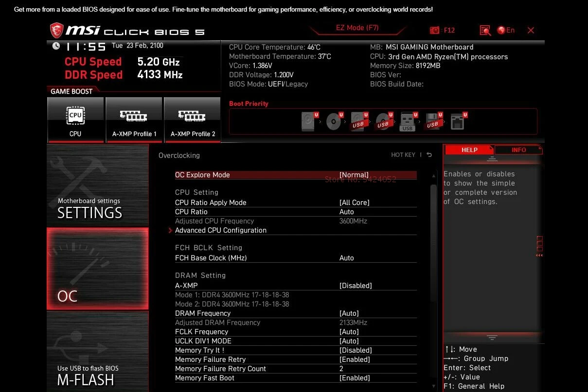Image resolution: width=588 pixels, height=392 pixels.
Task: Click the date 'Tue 23 Feb, 2100'
Action: click(138, 46)
